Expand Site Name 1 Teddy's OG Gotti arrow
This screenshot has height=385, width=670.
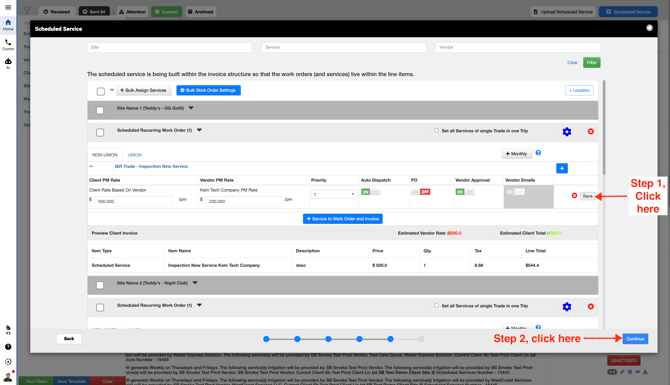coord(191,108)
